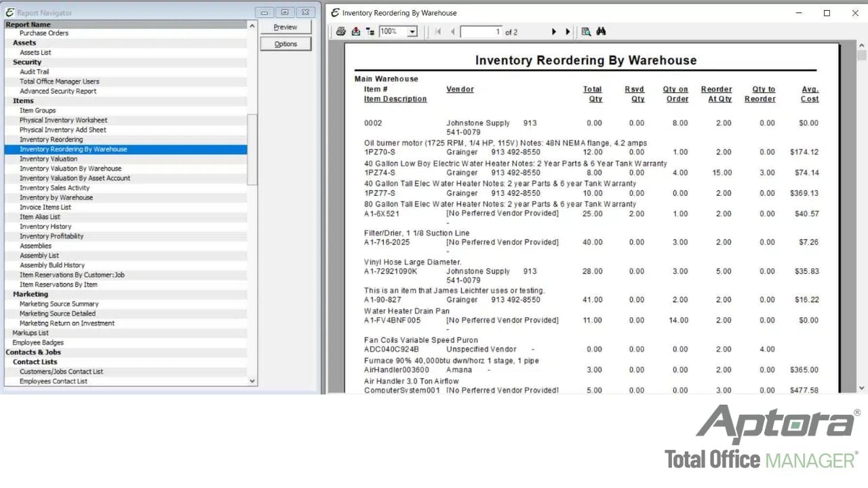868x488 pixels.
Task: Select Inventory Reordering By Warehouse row
Action: tap(125, 149)
